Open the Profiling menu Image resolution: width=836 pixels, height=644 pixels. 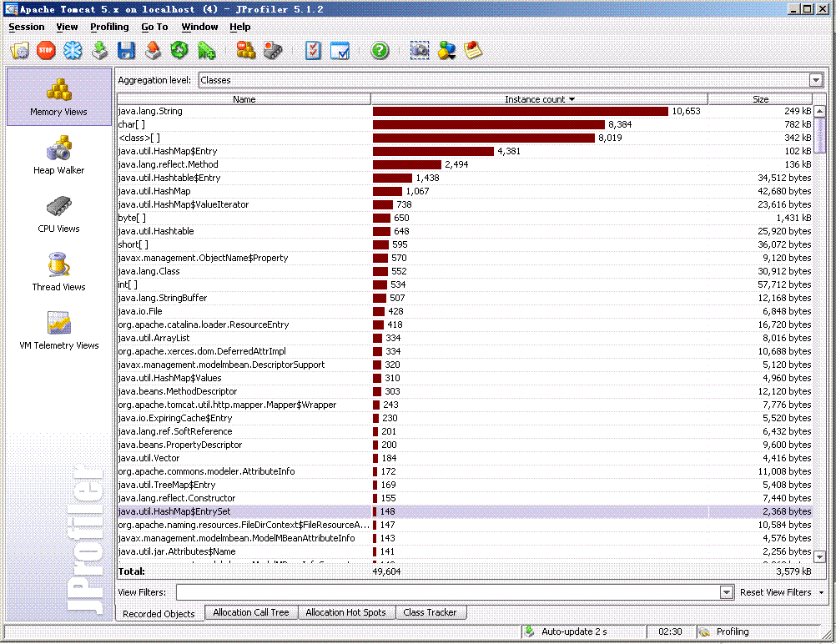109,27
